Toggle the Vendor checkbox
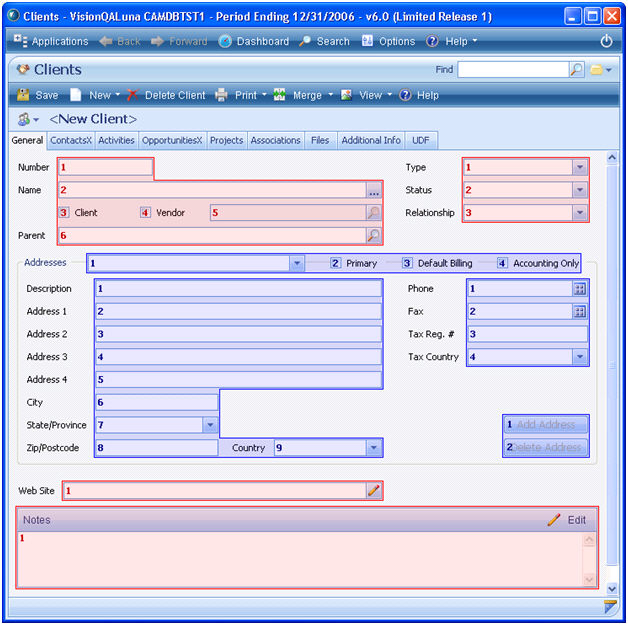This screenshot has height=625, width=628. [x=145, y=213]
